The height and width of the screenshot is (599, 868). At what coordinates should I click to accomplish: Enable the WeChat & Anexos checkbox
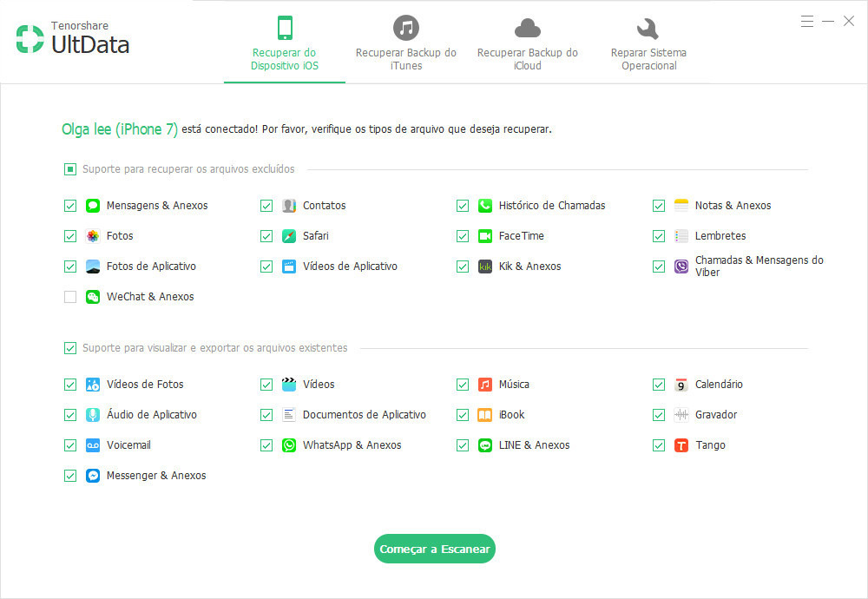[x=69, y=297]
